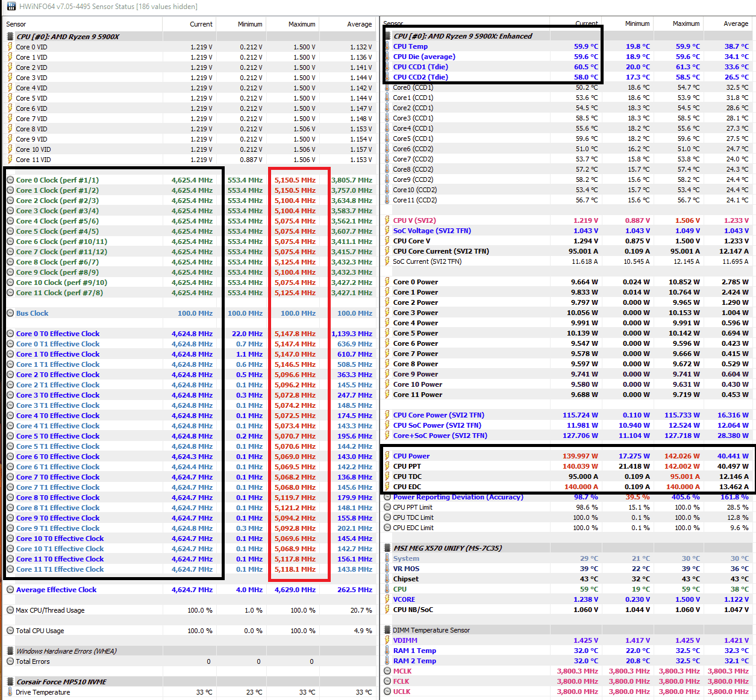The image size is (756, 700).
Task: Click the MCLK clock icon
Action: 387,671
